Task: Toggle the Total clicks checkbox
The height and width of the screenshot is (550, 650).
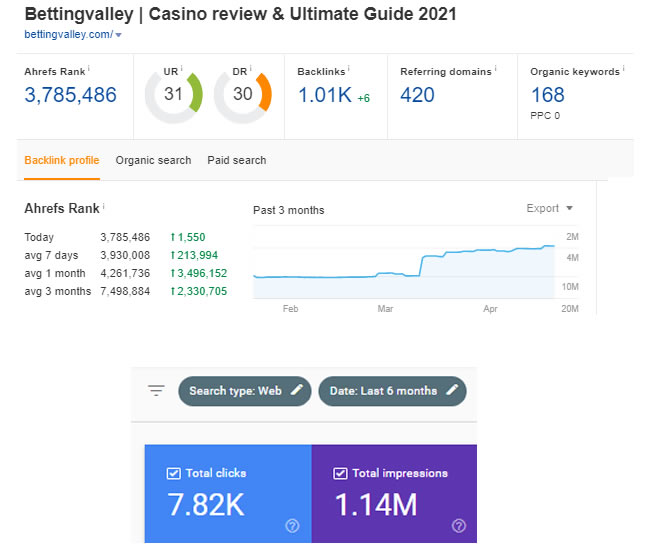Action: tap(173, 473)
